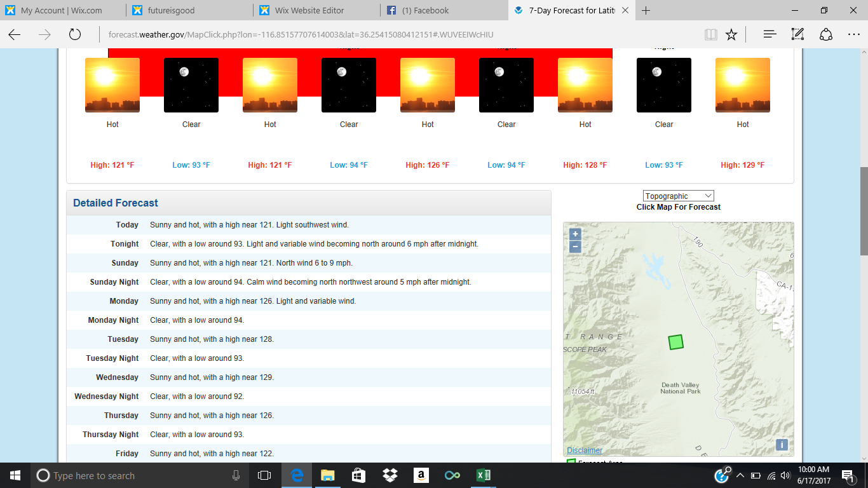Screen dimensions: 868x488
Task: Switch to Wix Website Editor tab
Action: [x=317, y=10]
